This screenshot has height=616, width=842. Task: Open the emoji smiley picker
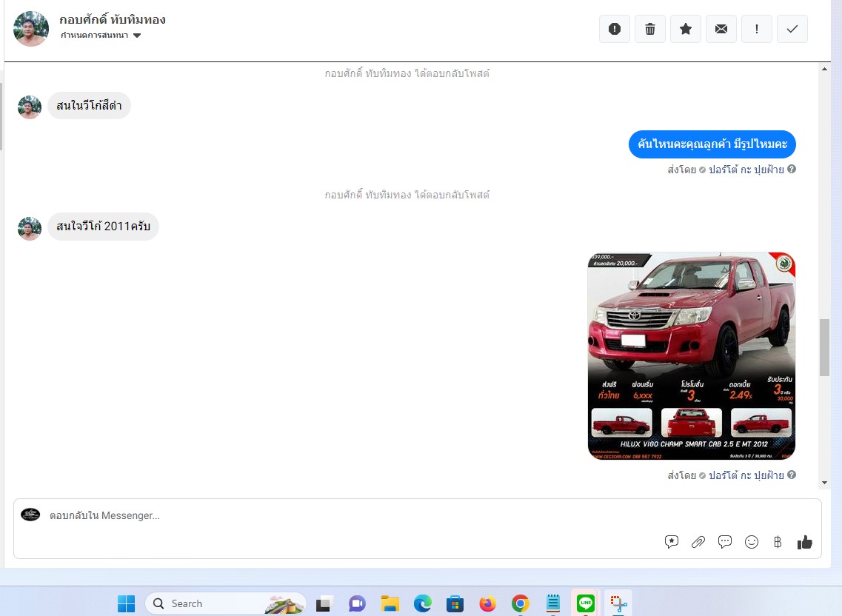[x=752, y=542]
